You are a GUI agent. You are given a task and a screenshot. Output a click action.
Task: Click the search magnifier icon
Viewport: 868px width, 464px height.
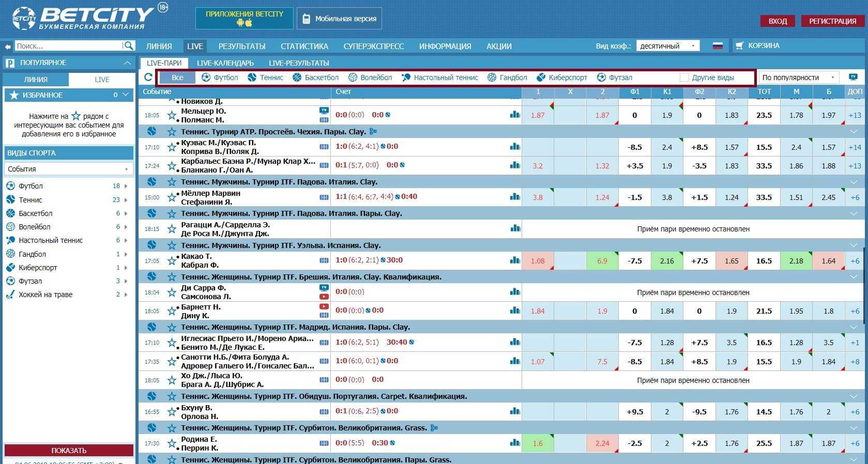(x=128, y=45)
